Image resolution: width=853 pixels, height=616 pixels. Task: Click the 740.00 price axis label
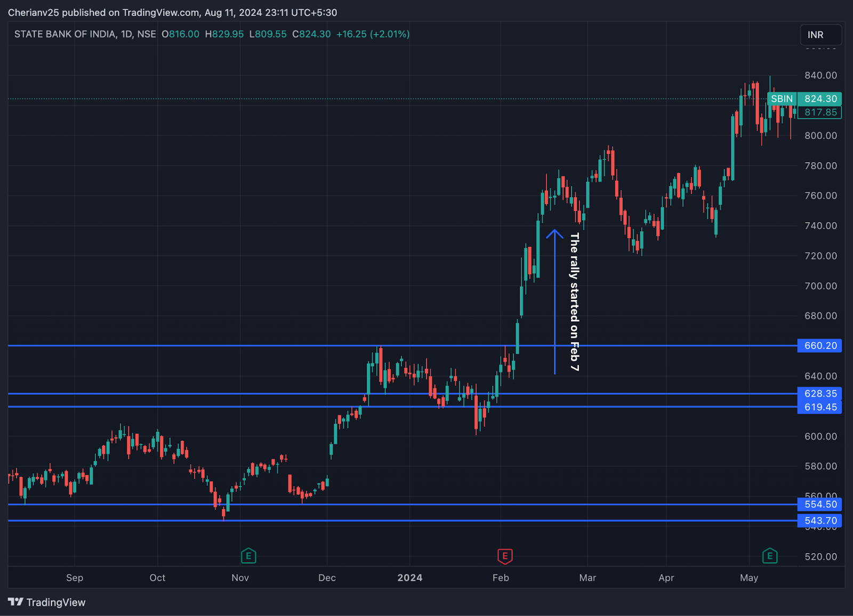click(x=820, y=225)
